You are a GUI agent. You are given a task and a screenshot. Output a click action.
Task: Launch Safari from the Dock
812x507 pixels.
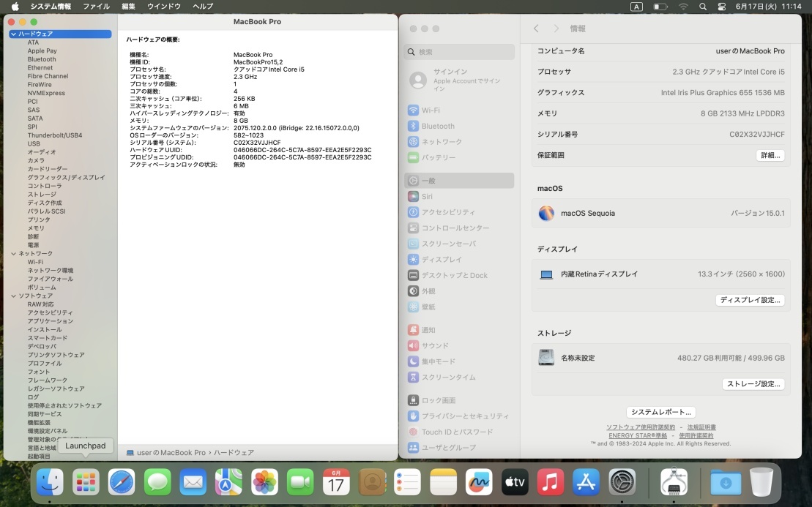pos(122,482)
